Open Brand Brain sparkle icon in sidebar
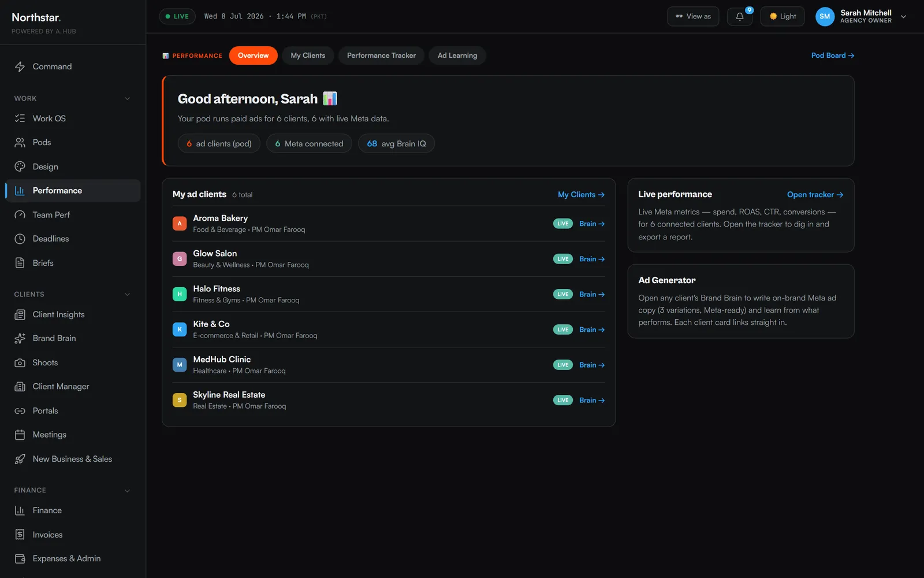Viewport: 924px width, 578px height. tap(20, 338)
